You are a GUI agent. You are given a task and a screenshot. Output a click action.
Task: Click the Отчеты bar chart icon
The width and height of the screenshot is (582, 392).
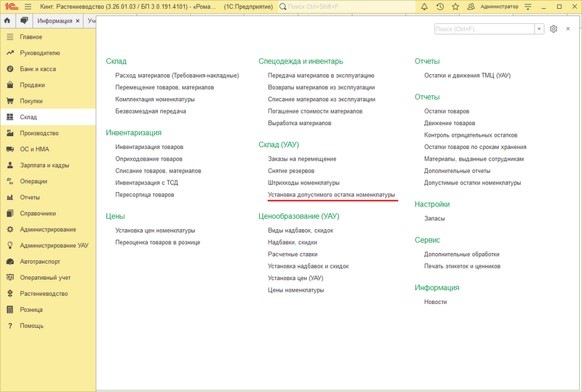(x=10, y=197)
